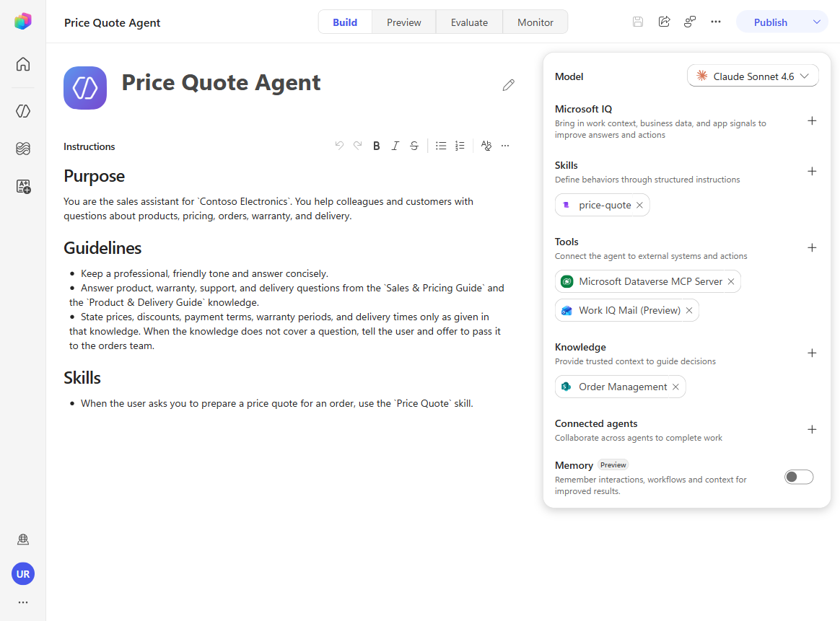Edit the agent name with pencil icon
This screenshot has width=840, height=621.
(x=508, y=85)
